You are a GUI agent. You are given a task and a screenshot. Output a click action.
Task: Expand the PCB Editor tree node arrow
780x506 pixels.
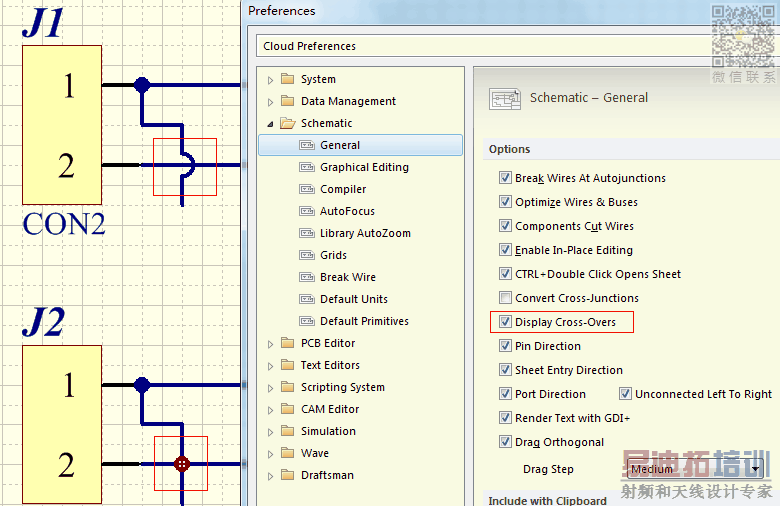[x=270, y=344]
